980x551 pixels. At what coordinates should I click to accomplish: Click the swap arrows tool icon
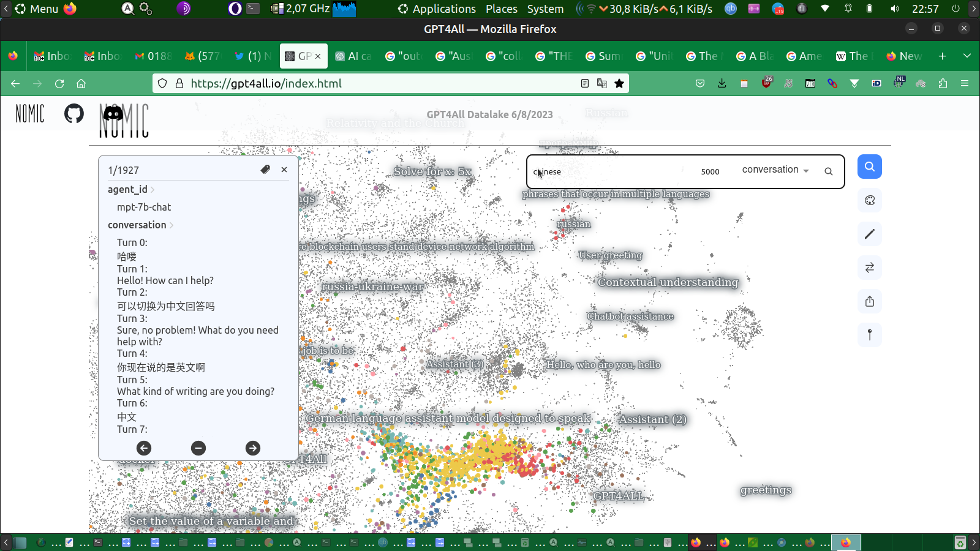[869, 268]
